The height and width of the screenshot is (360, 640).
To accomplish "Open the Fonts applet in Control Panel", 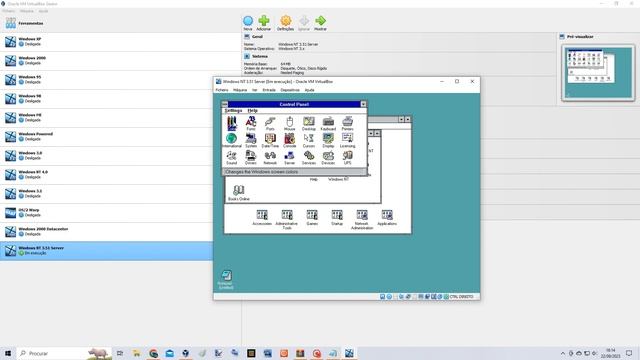I will (x=251, y=123).
